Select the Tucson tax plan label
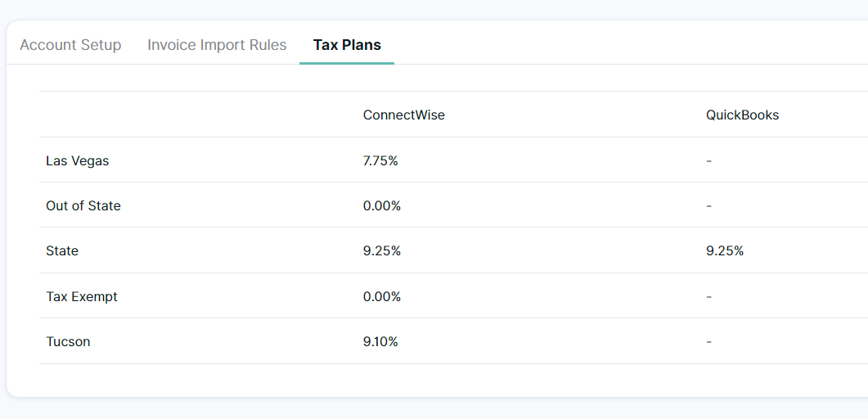This screenshot has height=419, width=868. tap(68, 342)
